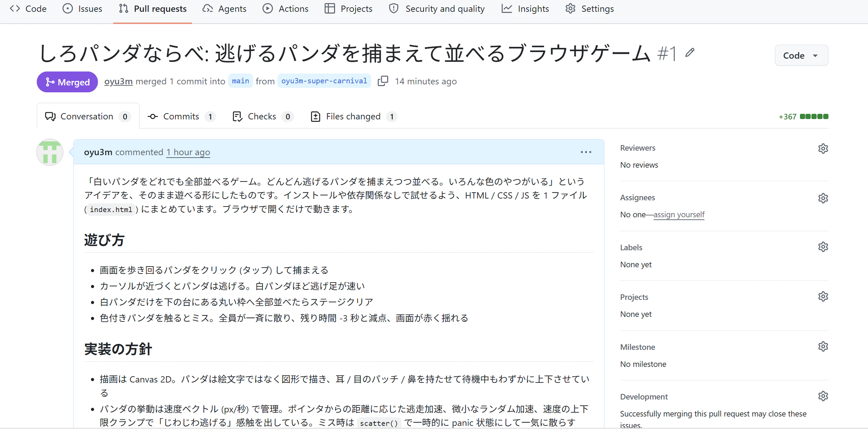Switch to the Checks tab
Screen dimensions: 868x429
pyautogui.click(x=262, y=116)
